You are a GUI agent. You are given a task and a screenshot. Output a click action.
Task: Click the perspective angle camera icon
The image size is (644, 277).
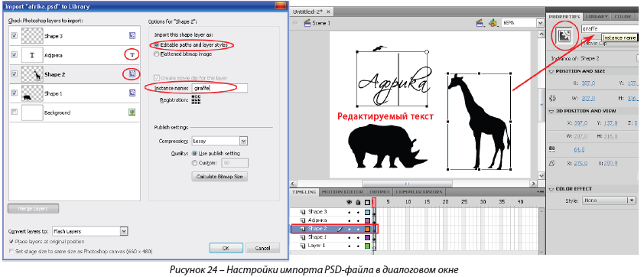(552, 149)
